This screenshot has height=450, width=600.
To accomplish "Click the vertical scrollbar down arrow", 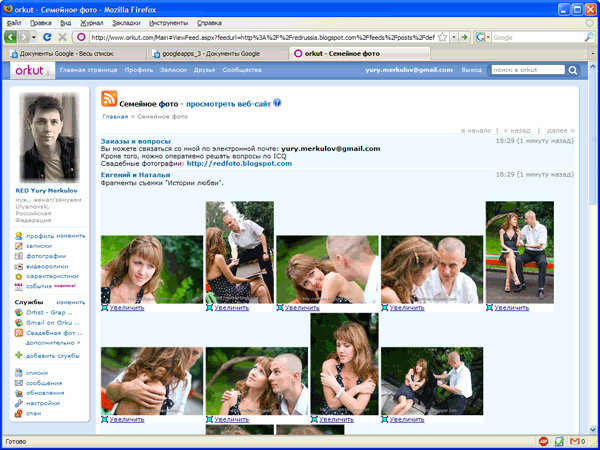I will click(593, 430).
